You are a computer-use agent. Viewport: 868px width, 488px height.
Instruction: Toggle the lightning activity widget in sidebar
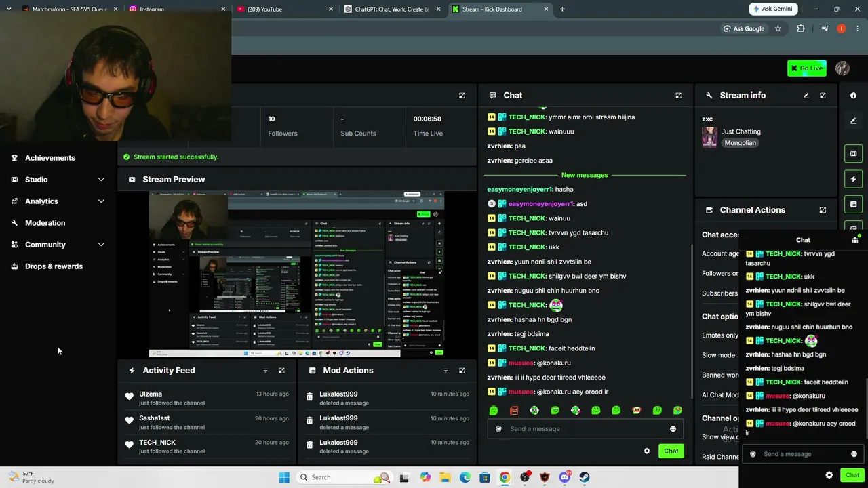click(x=853, y=179)
